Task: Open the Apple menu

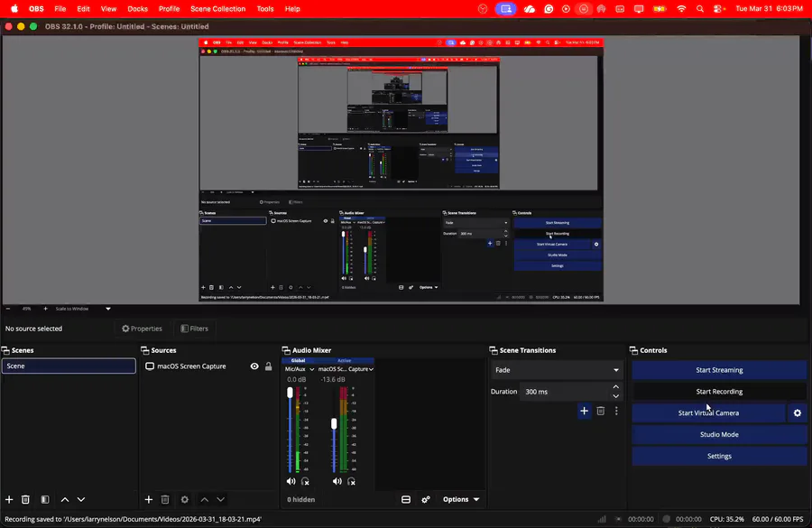Action: [x=14, y=9]
